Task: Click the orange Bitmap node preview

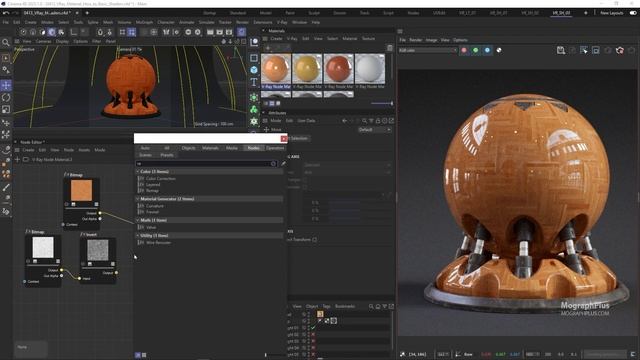Action: [81, 191]
